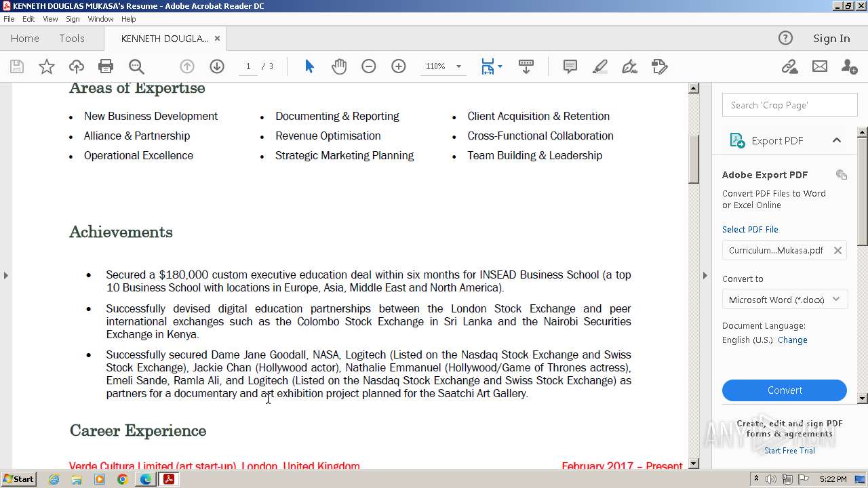Upload file to cloud icon

(77, 66)
